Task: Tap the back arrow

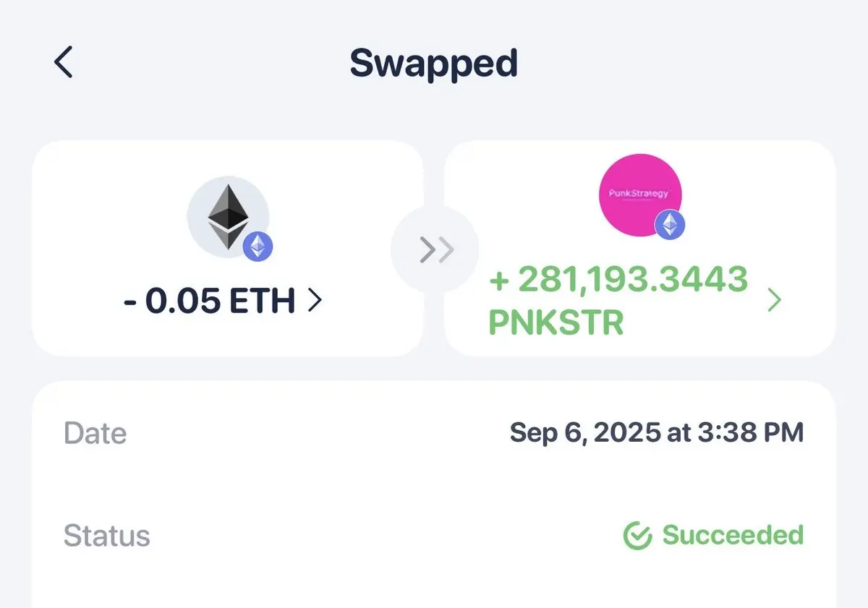Action: 64,62
